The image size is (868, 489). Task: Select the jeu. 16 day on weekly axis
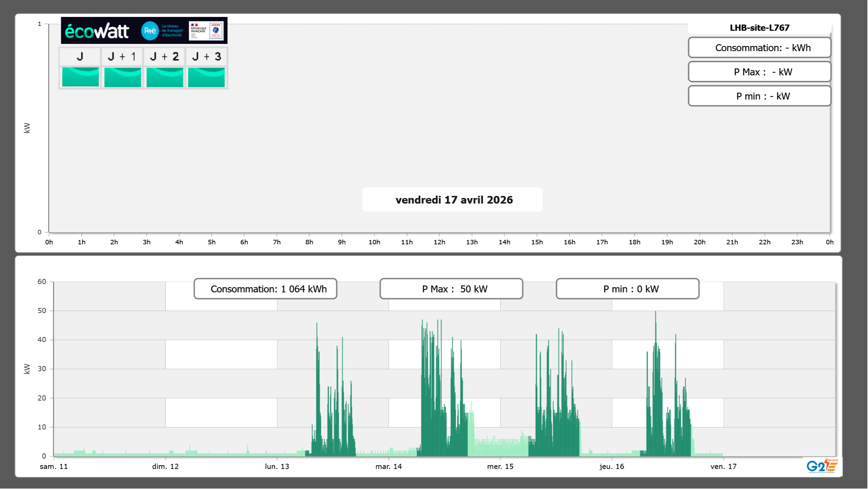(x=612, y=466)
